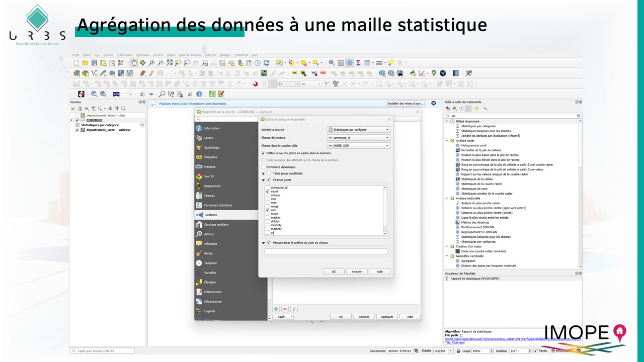Open the Champ de jointure dropdown

[x=358, y=138]
